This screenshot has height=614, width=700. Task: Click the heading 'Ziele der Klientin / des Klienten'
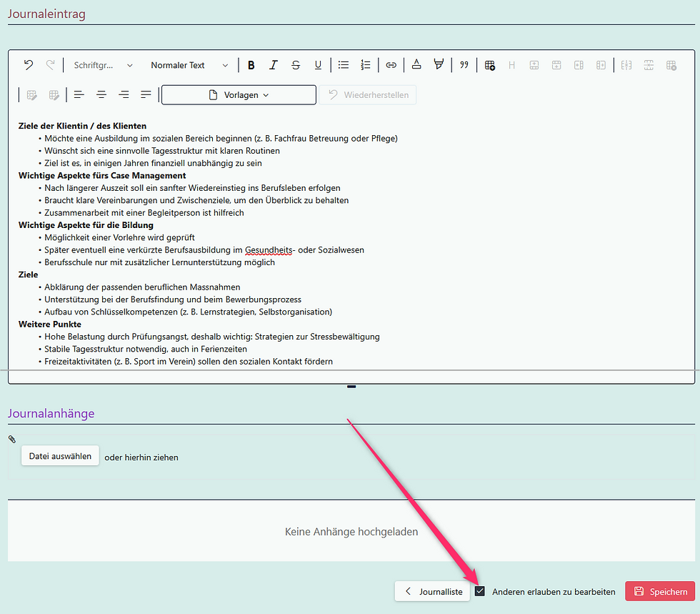coord(82,126)
